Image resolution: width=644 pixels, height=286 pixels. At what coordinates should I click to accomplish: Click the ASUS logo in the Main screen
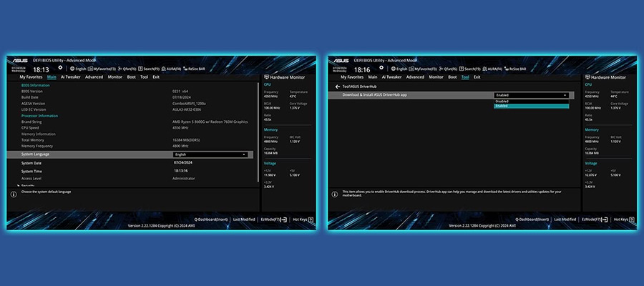pos(19,61)
